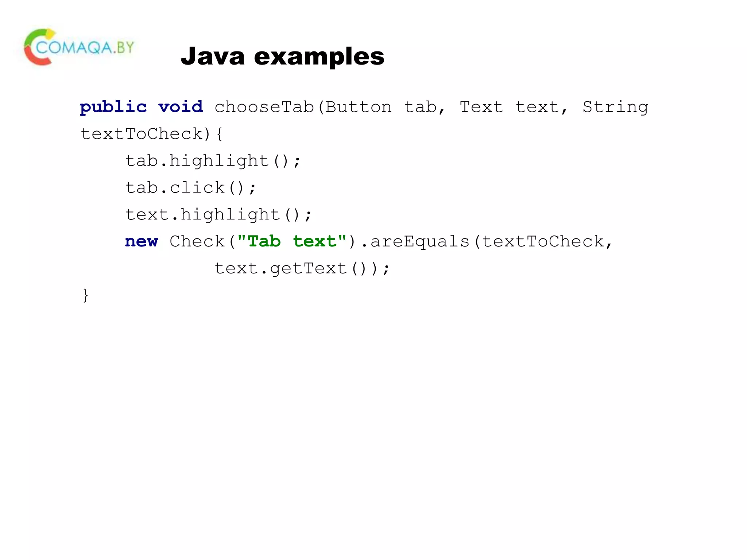Click the 'textToCheck){' line
Viewport: 747px width, 560px height.
point(151,134)
